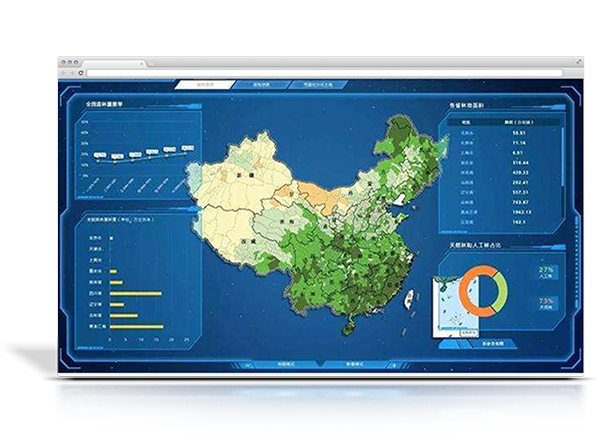Select the 27% 人工林 legend label
This screenshot has height=440, width=600.
pyautogui.click(x=546, y=272)
